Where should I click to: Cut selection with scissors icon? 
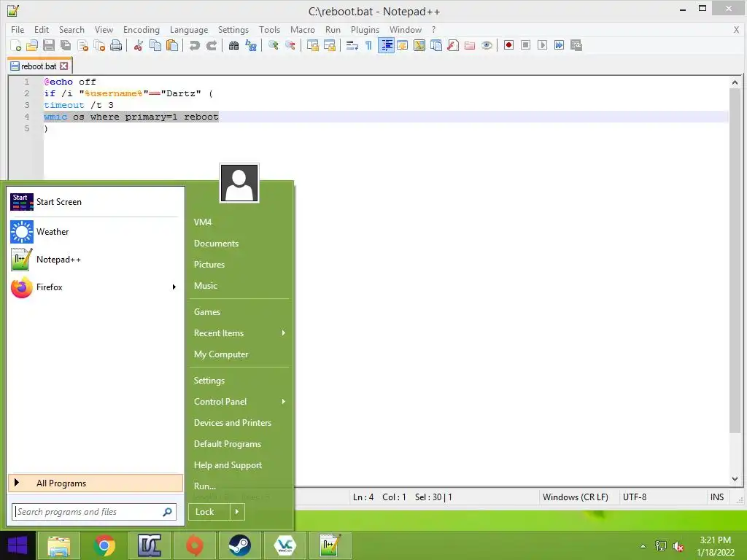click(x=139, y=45)
